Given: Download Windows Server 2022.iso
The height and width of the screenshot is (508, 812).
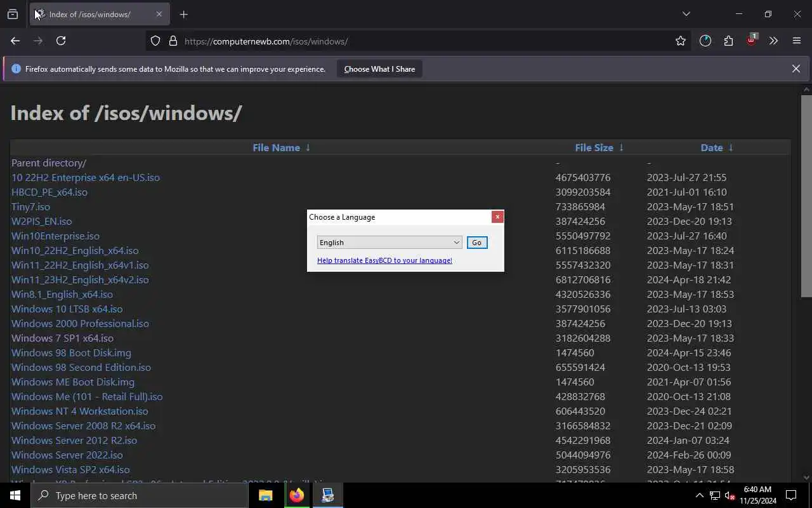Looking at the screenshot, I should pos(67,455).
